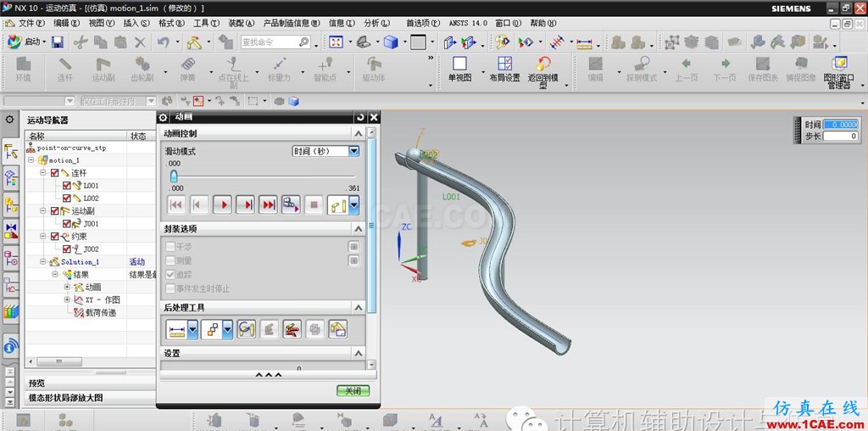
Task: Uncheck the L001 link checkbox
Action: (x=67, y=186)
